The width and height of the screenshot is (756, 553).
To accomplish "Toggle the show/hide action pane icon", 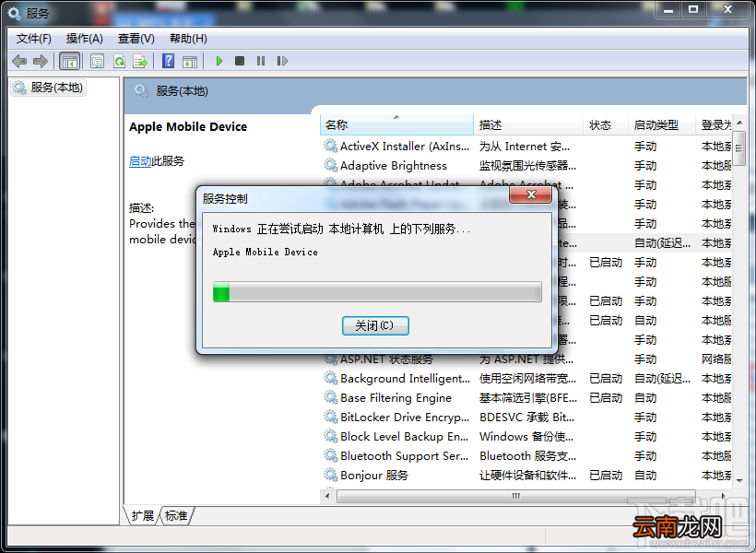I will pos(190,61).
